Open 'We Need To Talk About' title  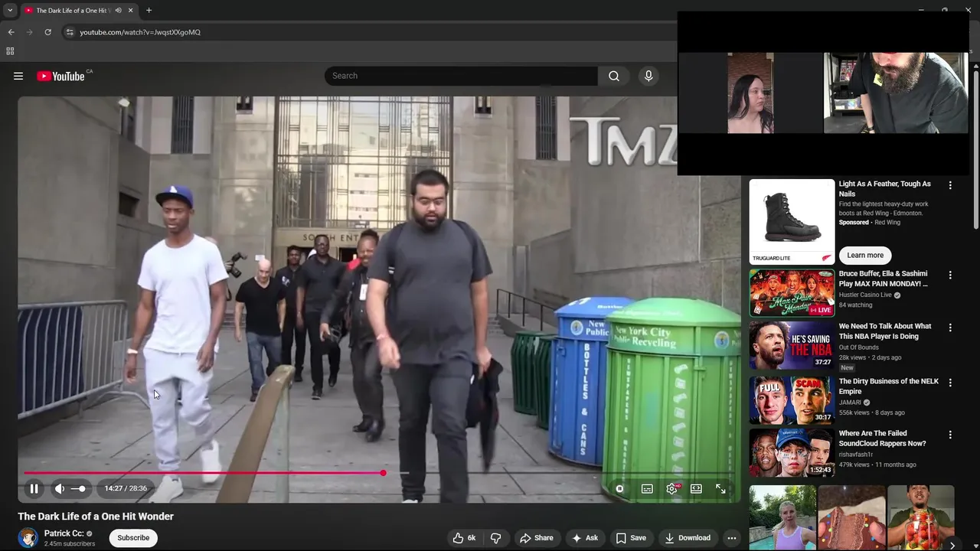(885, 331)
